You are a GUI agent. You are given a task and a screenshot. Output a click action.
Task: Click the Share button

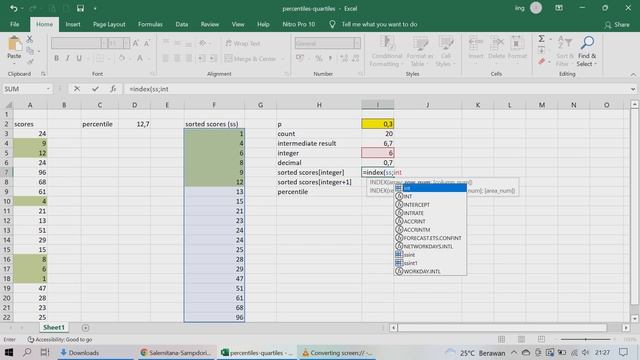[617, 25]
